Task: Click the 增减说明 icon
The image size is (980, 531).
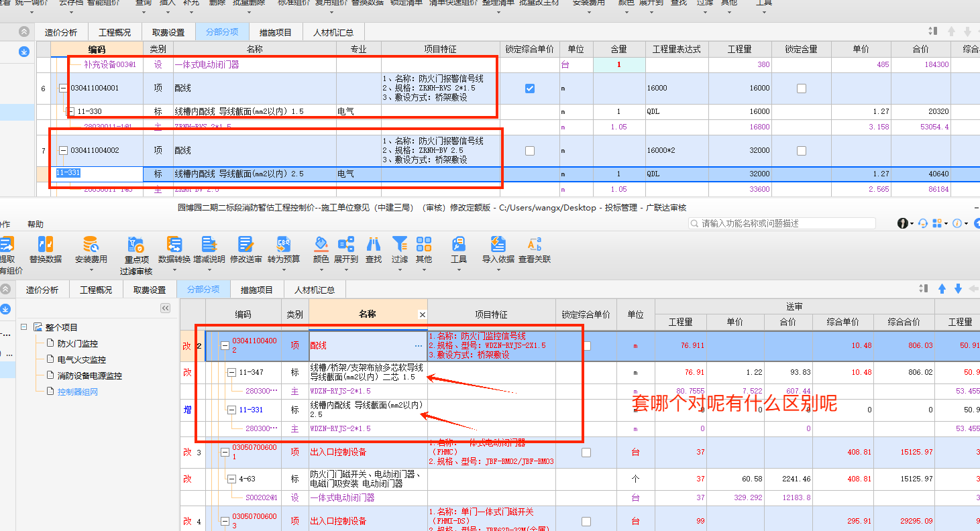Action: [209, 245]
